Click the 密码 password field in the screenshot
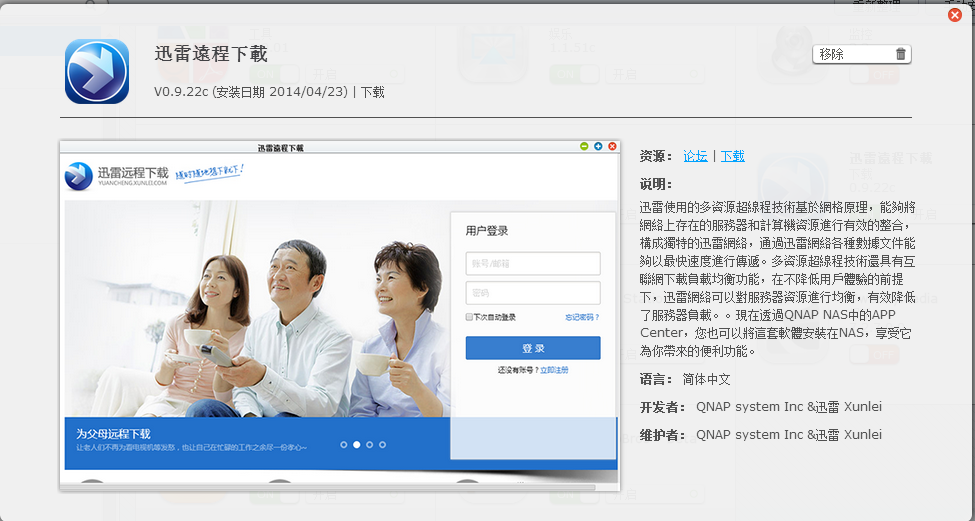The image size is (975, 521). coord(533,293)
